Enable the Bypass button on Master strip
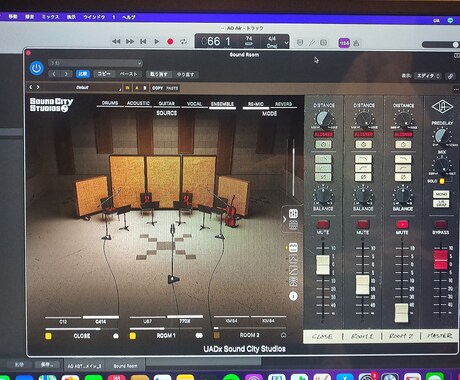 click(x=440, y=224)
